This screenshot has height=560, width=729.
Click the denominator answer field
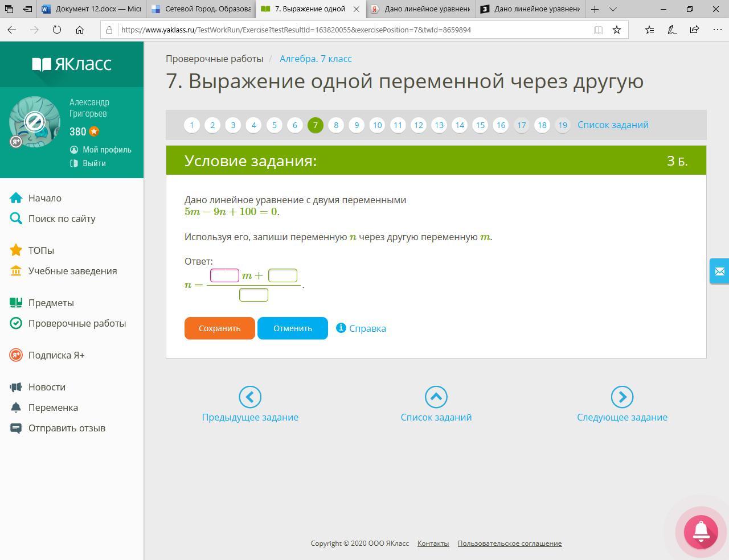click(x=253, y=295)
